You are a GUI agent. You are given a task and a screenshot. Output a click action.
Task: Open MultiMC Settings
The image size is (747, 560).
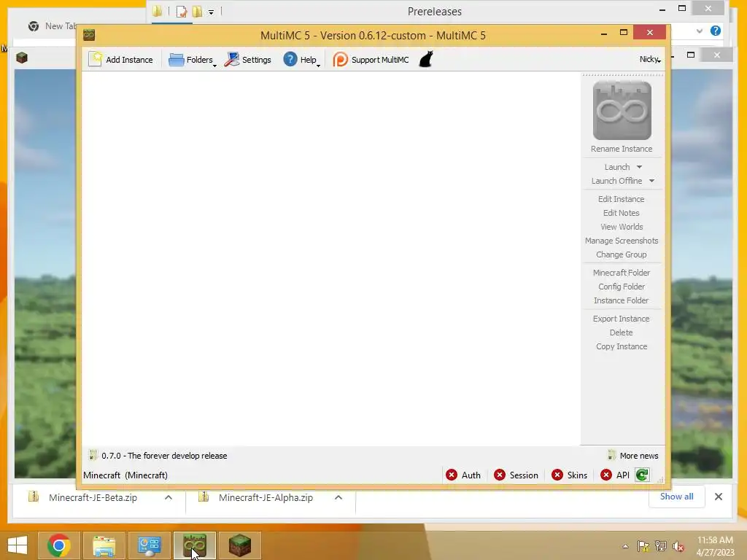pyautogui.click(x=248, y=60)
